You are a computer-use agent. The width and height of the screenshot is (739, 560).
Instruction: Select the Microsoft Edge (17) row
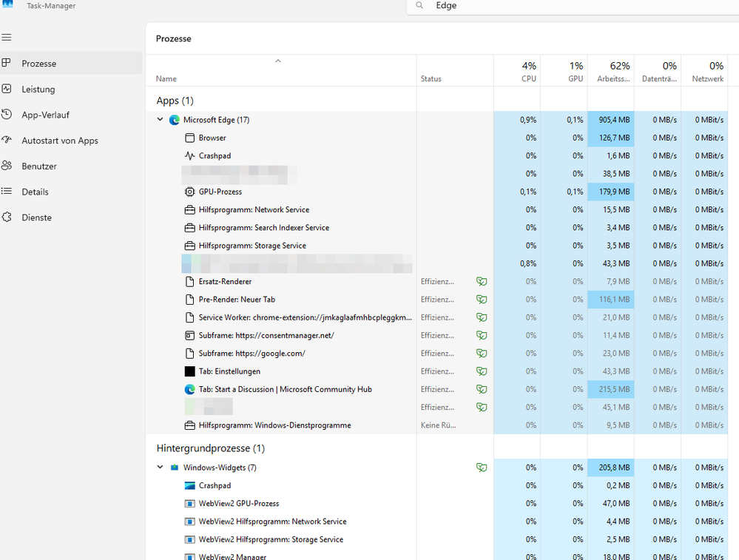click(437, 120)
